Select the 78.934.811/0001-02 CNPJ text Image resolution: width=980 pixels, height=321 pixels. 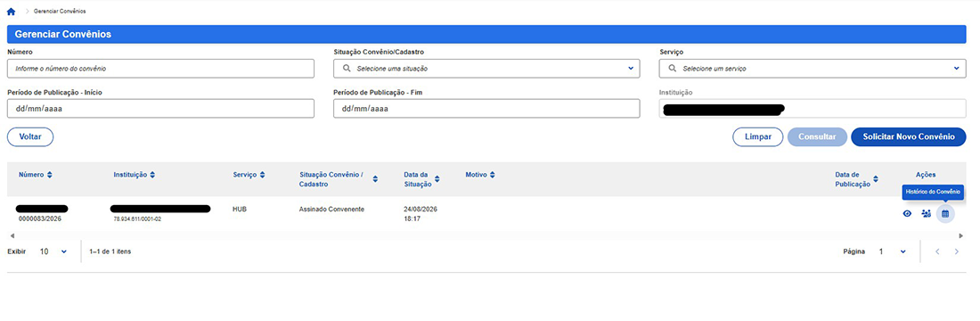pos(137,219)
